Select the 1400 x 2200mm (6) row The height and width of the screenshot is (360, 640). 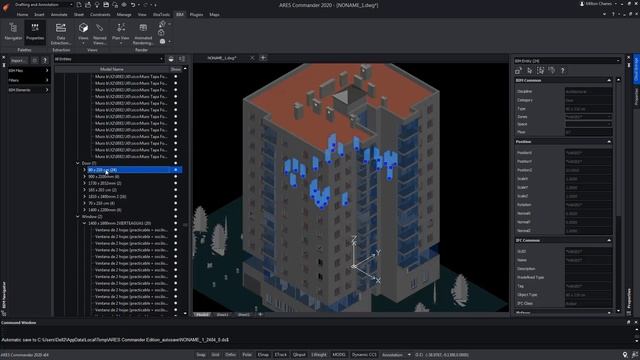pyautogui.click(x=105, y=210)
